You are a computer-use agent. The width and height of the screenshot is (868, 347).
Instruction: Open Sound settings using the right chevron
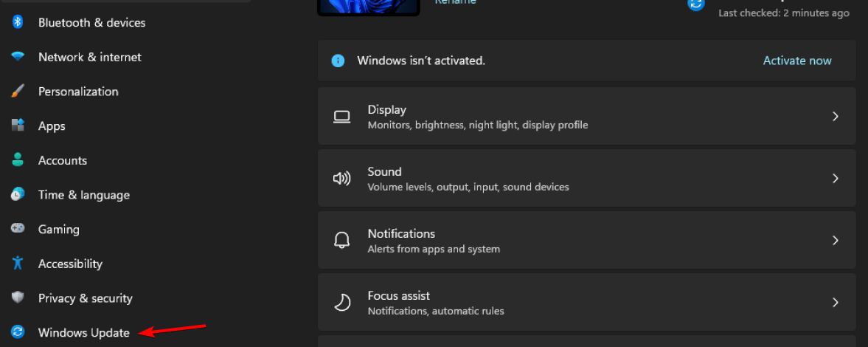tap(836, 179)
